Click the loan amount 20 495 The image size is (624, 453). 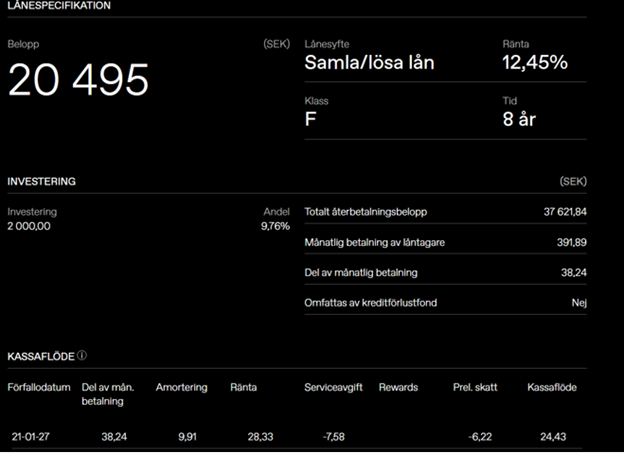click(78, 80)
